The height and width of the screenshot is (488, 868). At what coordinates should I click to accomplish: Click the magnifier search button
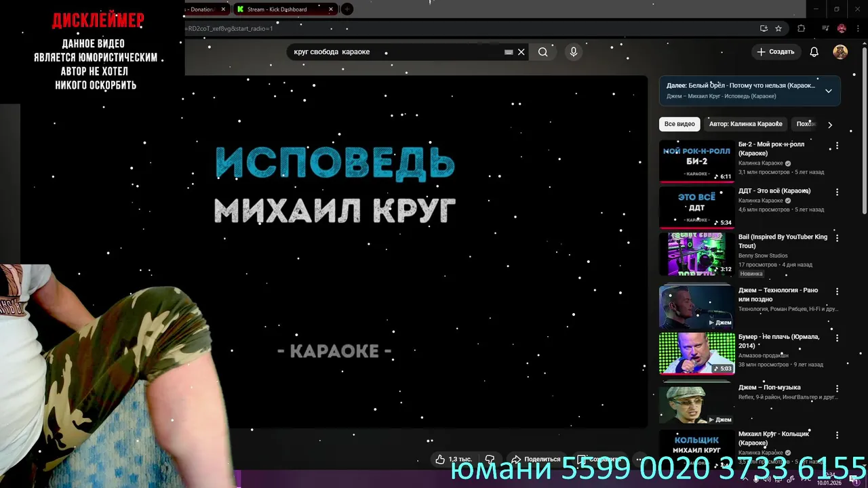542,52
